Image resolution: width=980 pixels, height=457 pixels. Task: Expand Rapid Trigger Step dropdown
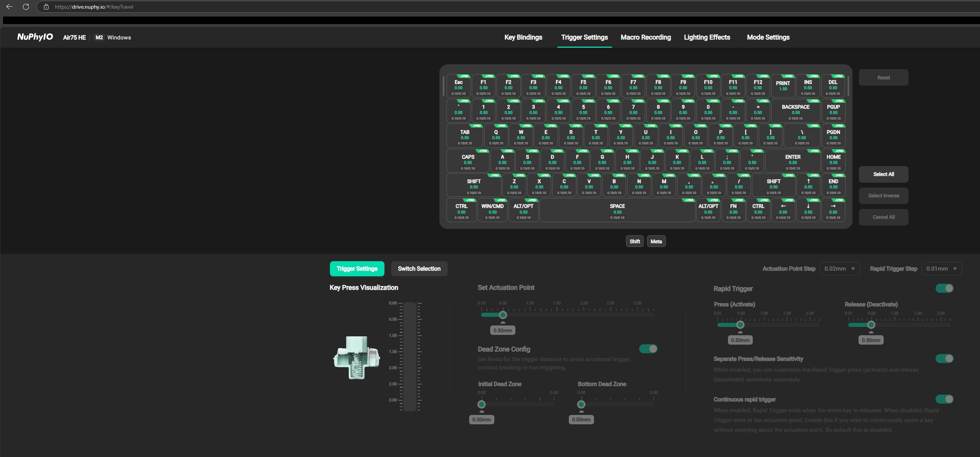[x=941, y=268]
